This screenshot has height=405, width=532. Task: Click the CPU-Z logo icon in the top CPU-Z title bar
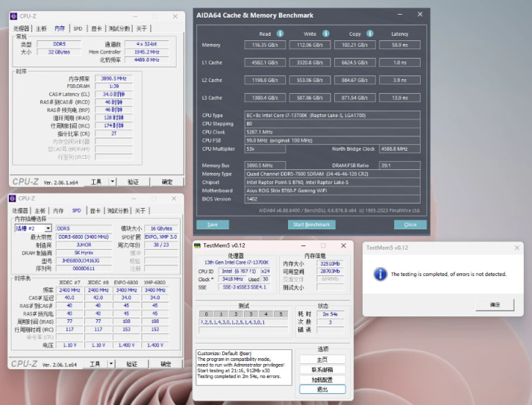pyautogui.click(x=14, y=16)
